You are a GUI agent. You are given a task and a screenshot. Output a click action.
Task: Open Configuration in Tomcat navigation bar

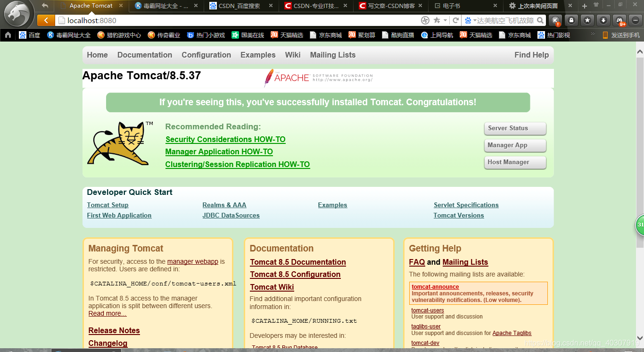[206, 55]
